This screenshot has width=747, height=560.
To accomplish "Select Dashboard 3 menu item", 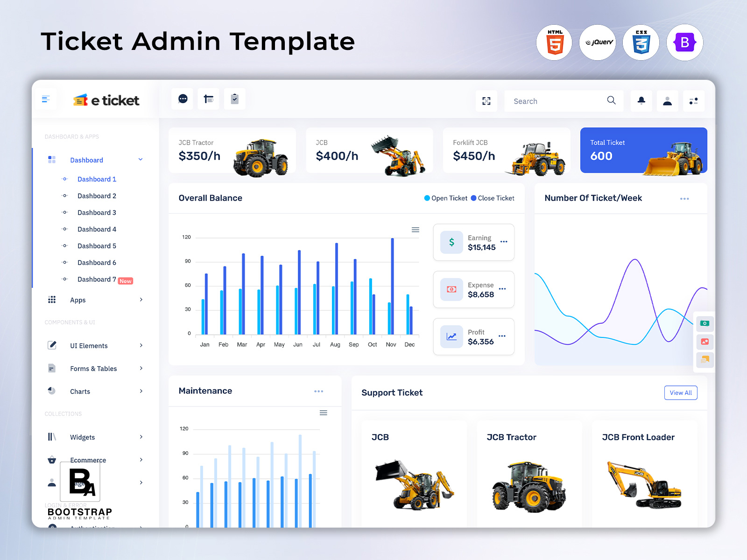I will (x=97, y=213).
